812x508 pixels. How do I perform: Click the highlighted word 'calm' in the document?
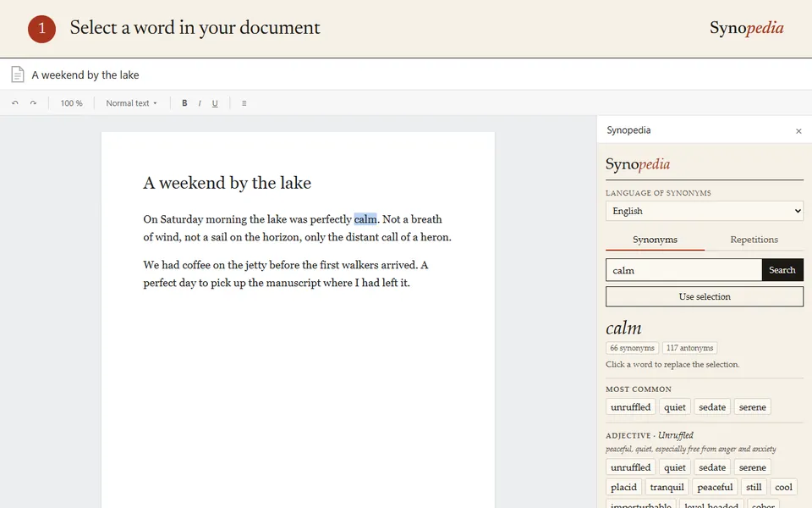[365, 219]
